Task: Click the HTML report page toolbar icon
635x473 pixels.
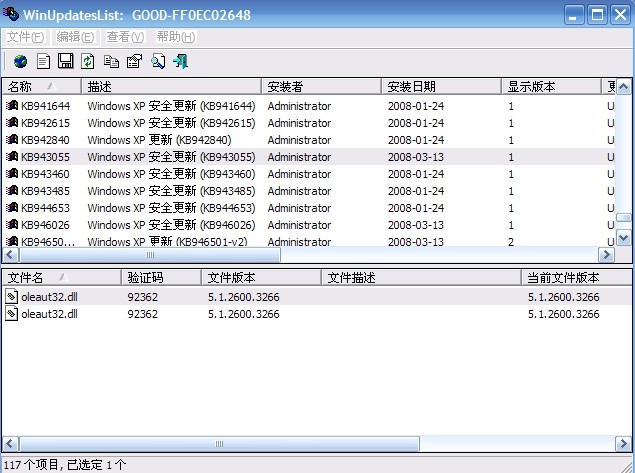Action: [43, 62]
